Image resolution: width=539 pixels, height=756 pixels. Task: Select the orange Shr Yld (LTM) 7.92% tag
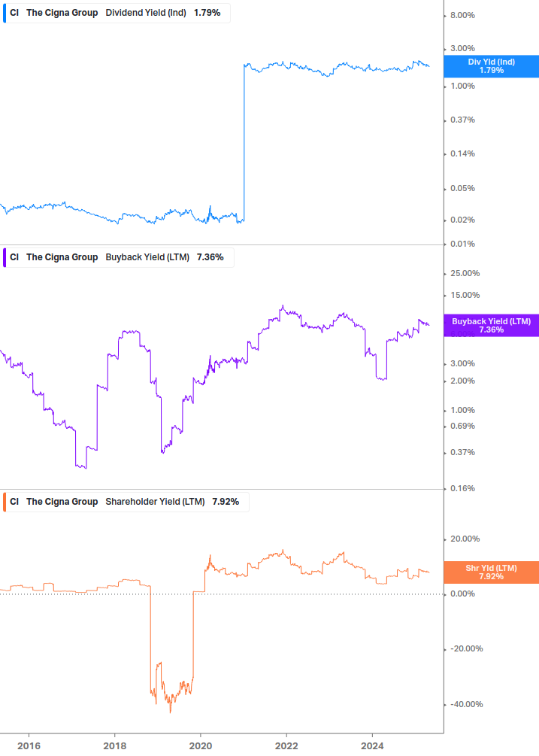tap(492, 572)
